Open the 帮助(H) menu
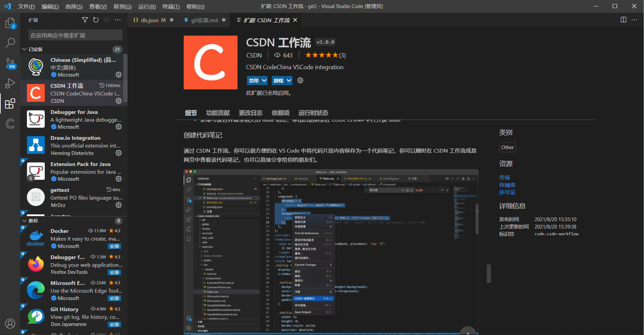Screen dimensions: 644x335 click(195, 6)
